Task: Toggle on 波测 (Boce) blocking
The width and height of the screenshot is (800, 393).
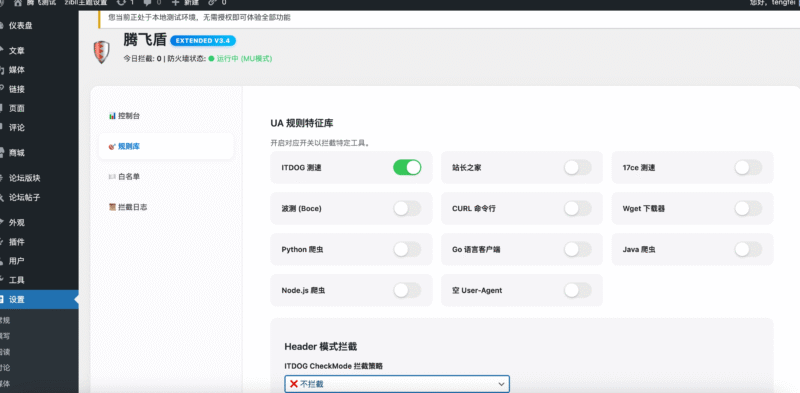Action: pos(407,208)
